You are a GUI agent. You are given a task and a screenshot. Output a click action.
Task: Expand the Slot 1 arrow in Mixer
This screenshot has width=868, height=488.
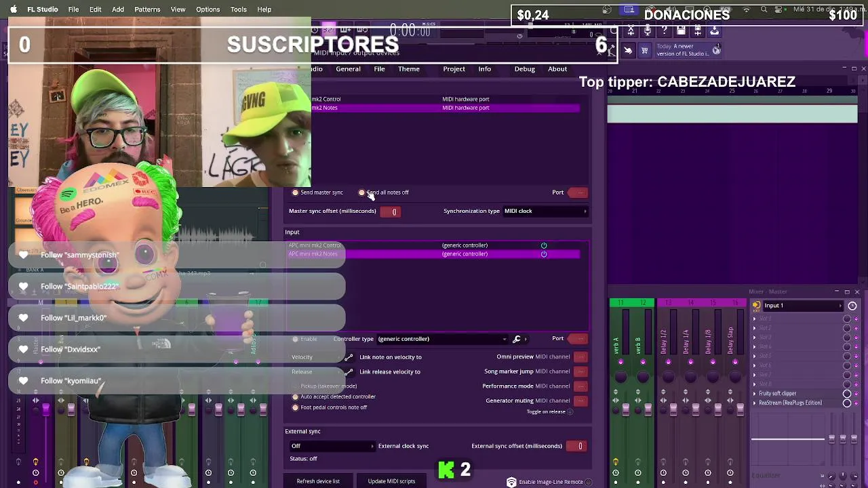coord(755,319)
